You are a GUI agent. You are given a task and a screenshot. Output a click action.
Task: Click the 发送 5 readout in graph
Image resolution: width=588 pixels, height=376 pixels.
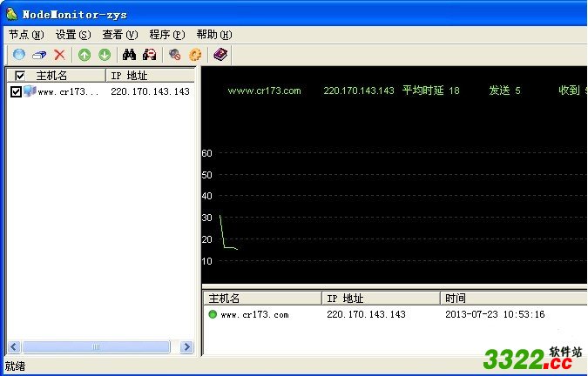pyautogui.click(x=504, y=91)
